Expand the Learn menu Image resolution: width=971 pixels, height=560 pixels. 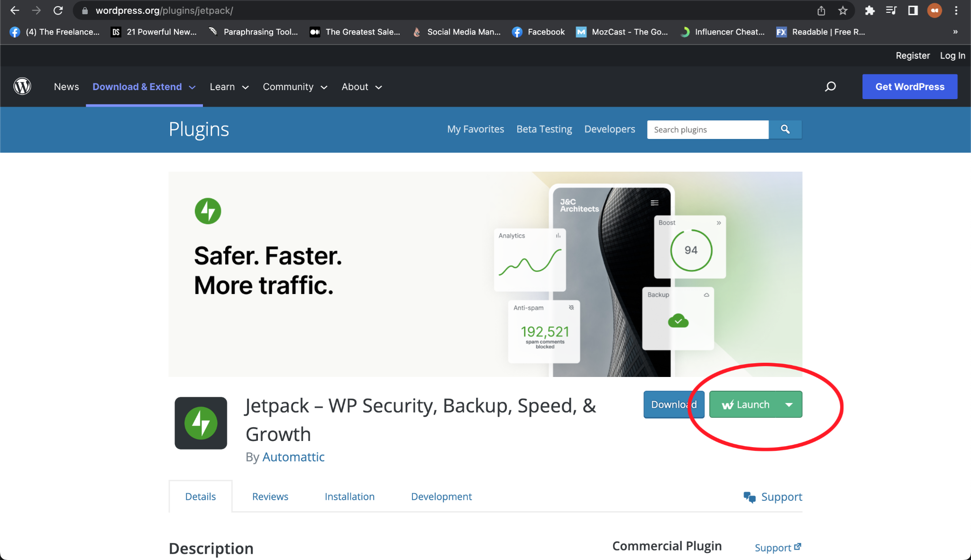229,87
